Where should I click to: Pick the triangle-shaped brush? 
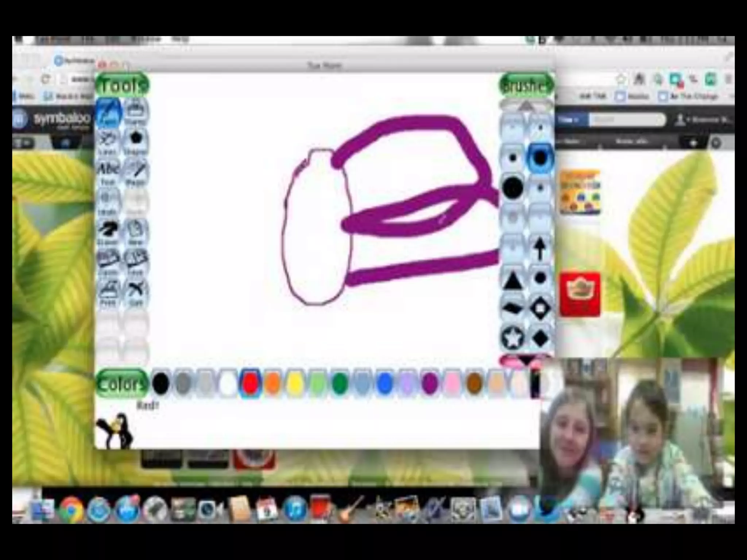coord(513,280)
